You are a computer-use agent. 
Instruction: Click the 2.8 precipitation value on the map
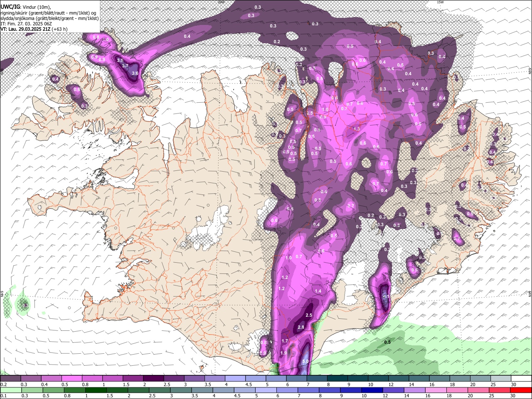pos(301,328)
